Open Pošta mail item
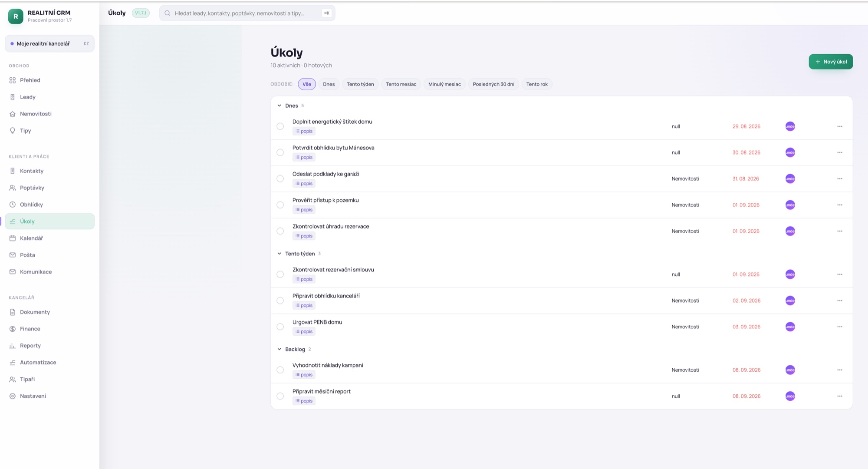The height and width of the screenshot is (469, 868). pyautogui.click(x=49, y=255)
